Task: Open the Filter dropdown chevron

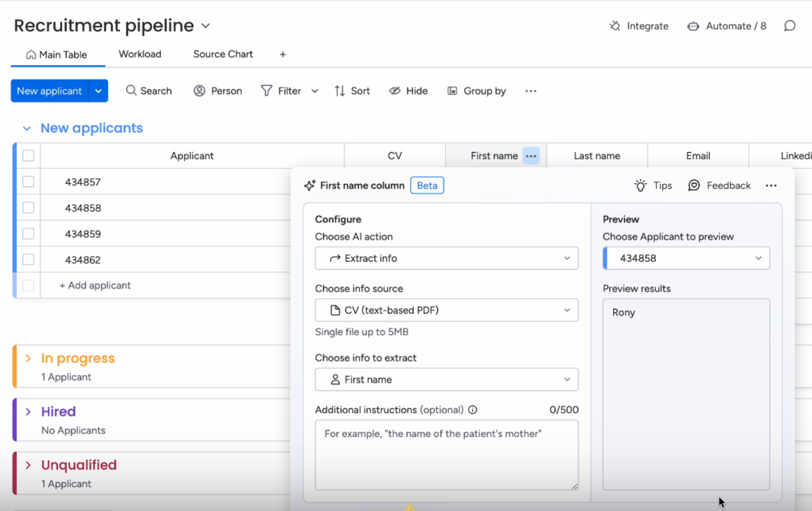Action: tap(314, 91)
